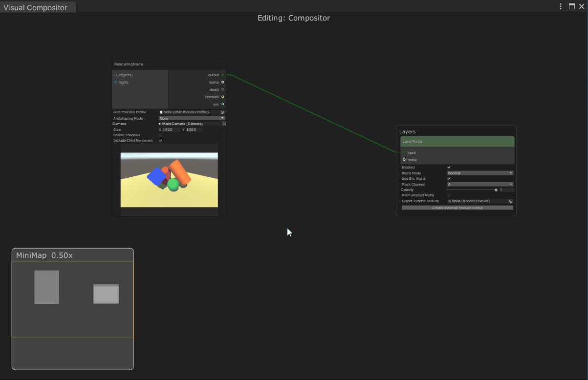Change the Mask Channel selection
The image size is (588, 380).
point(479,184)
